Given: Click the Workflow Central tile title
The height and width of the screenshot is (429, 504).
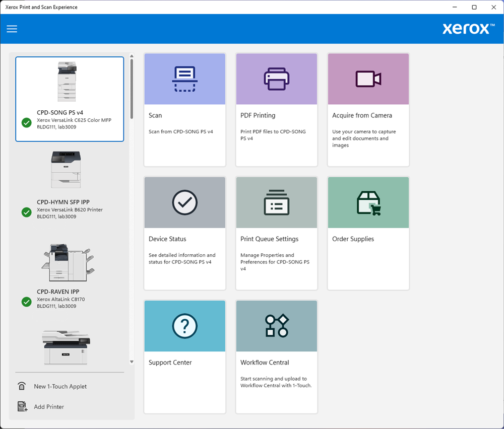Looking at the screenshot, I should pyautogui.click(x=265, y=363).
